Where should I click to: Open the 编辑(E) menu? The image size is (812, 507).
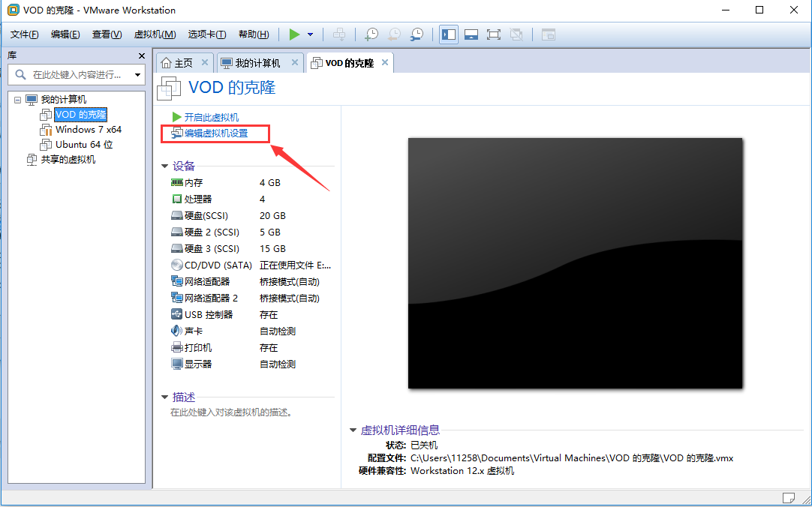(x=65, y=34)
